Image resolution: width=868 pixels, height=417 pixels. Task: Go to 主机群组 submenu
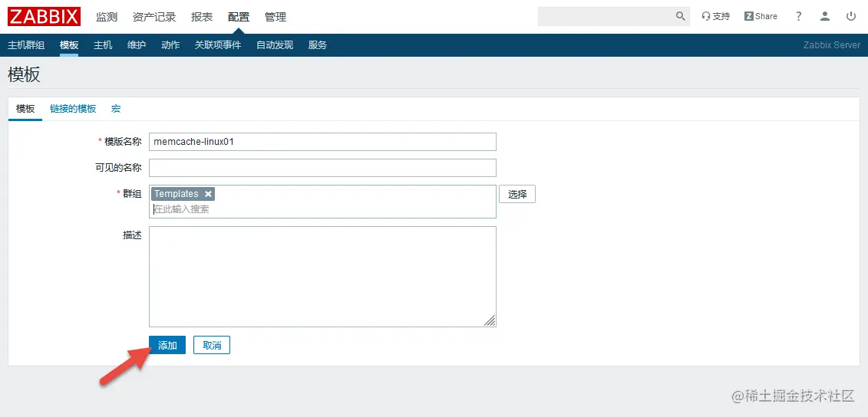(26, 44)
